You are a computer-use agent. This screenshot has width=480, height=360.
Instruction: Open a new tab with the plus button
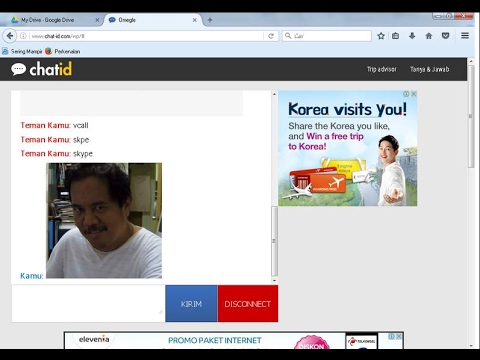click(x=210, y=20)
